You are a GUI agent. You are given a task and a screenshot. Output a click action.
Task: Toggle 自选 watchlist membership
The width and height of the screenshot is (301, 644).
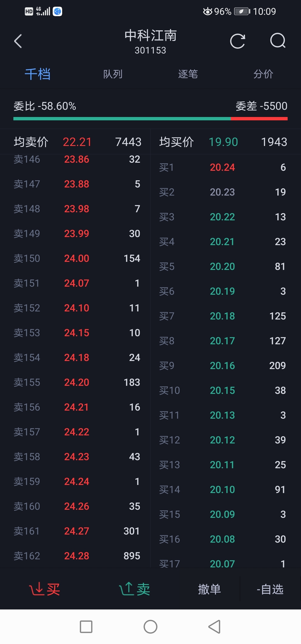tap(270, 589)
